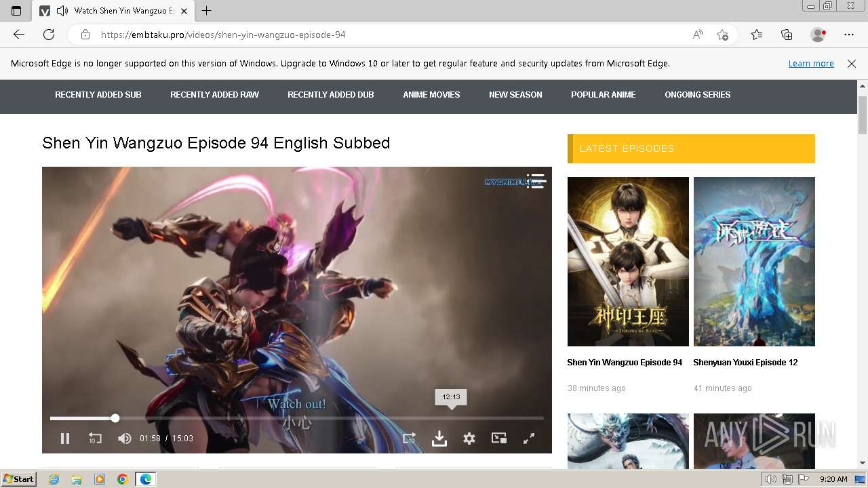Open Edge Settings and more menu
This screenshot has width=868, height=488.
coord(849,35)
